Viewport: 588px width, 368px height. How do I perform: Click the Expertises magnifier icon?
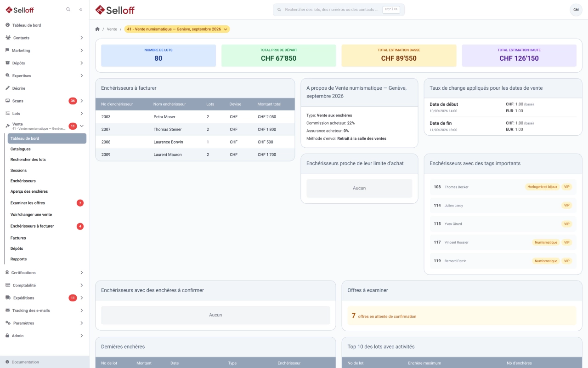coord(7,75)
